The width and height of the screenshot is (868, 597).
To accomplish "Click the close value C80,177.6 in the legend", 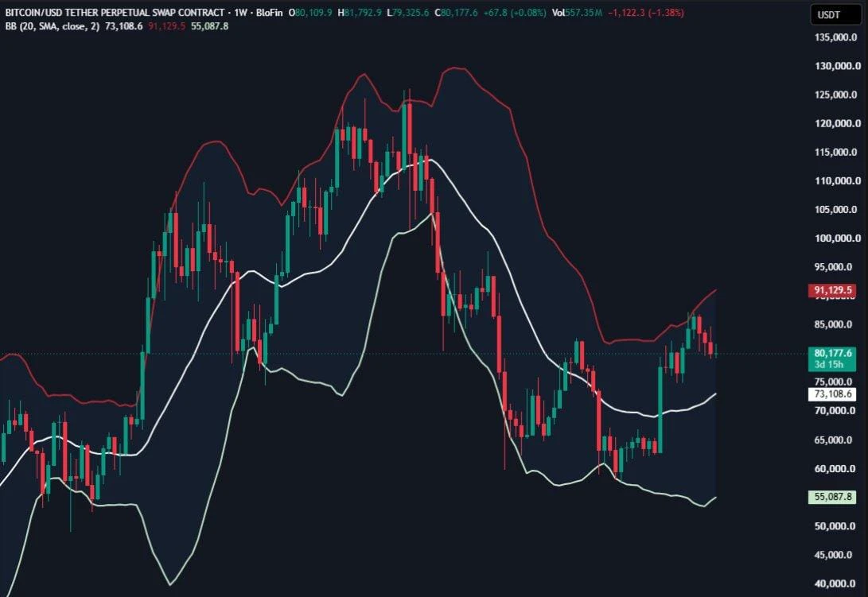I will [456, 12].
